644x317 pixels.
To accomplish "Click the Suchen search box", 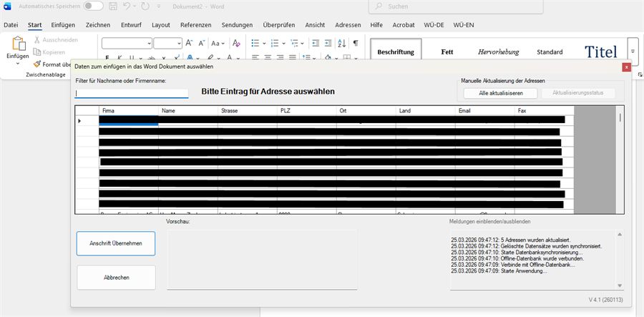I will (x=456, y=6).
